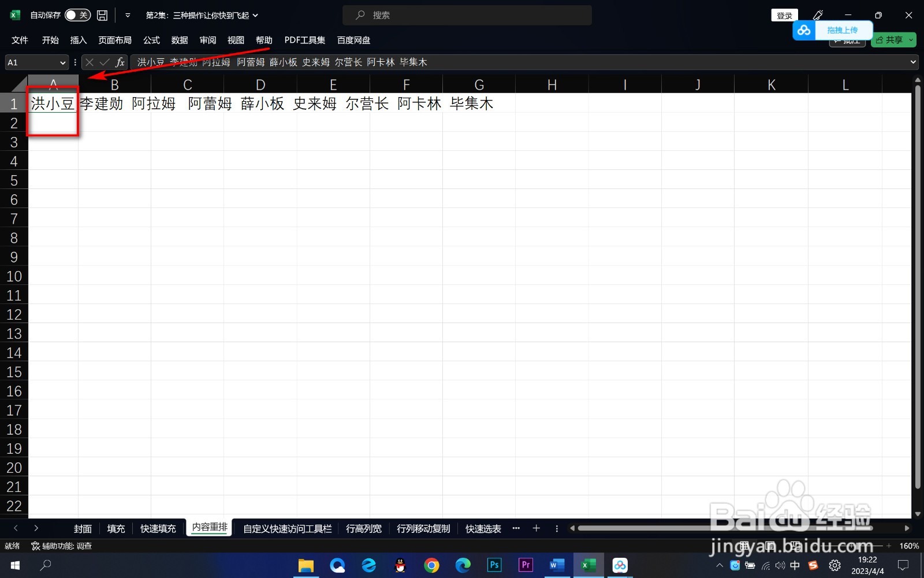This screenshot has height=578, width=924.
Task: Open the 页面布局 Page Layout tab
Action: pyautogui.click(x=115, y=40)
